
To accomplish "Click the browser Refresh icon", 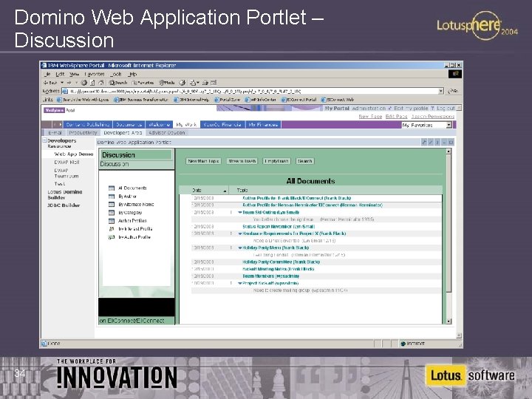I will click(x=92, y=83).
